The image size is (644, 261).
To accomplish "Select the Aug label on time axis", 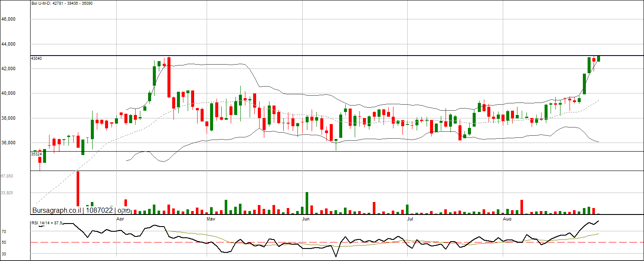I will pos(508,219).
